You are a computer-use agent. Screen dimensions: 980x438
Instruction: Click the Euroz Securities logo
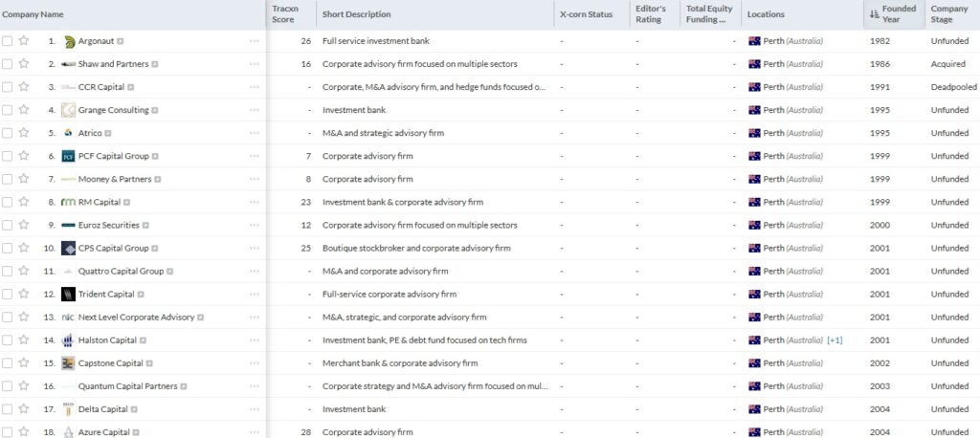click(x=68, y=226)
